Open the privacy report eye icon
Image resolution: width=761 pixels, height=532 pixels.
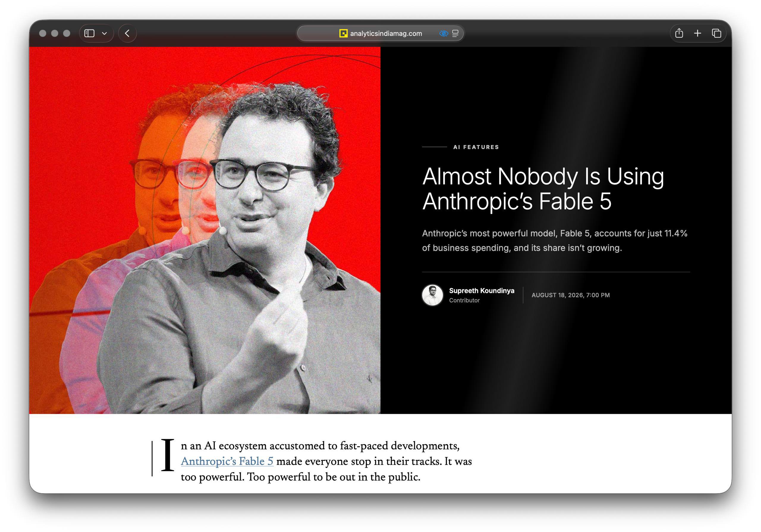pyautogui.click(x=444, y=34)
